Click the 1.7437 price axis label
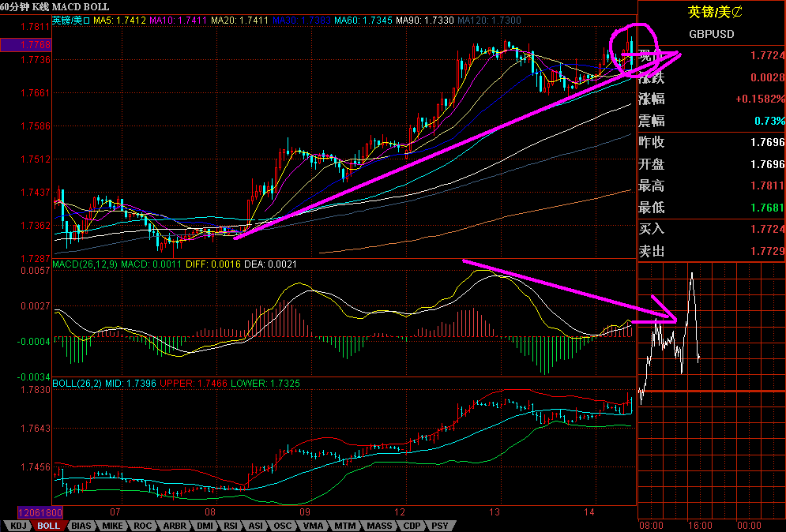Viewport: 786px width, 532px height. [35, 193]
